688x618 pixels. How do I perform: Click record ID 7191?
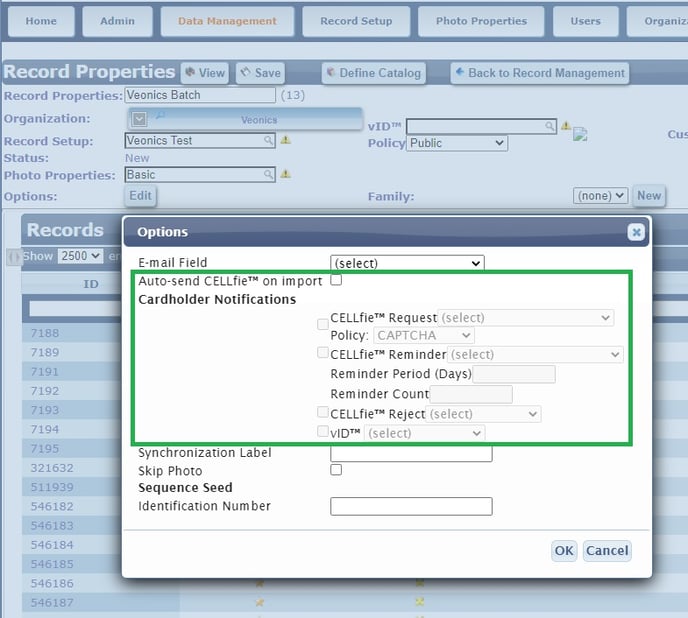click(x=45, y=372)
